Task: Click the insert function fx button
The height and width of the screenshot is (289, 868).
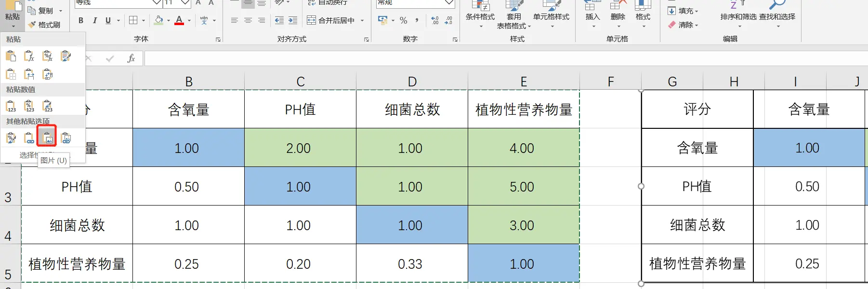Action: [x=131, y=58]
